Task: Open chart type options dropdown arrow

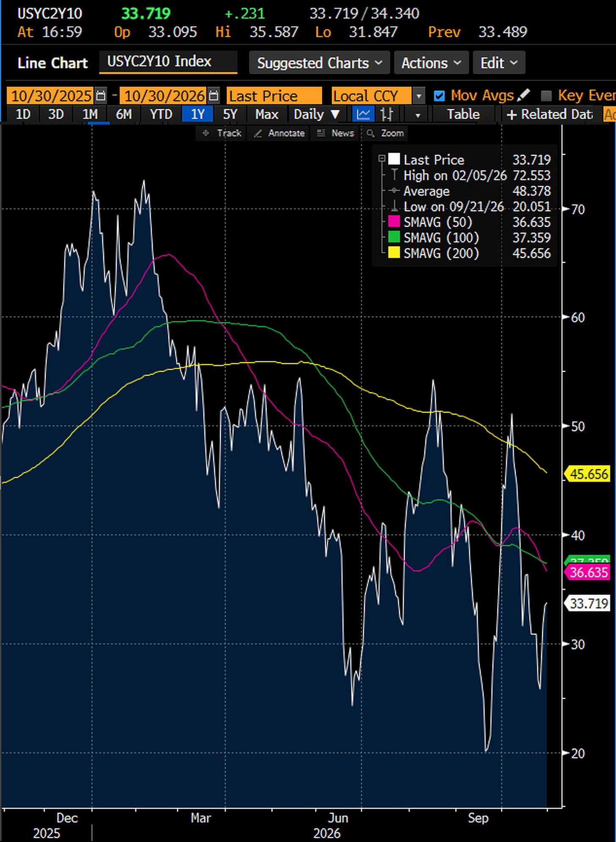Action: [418, 115]
